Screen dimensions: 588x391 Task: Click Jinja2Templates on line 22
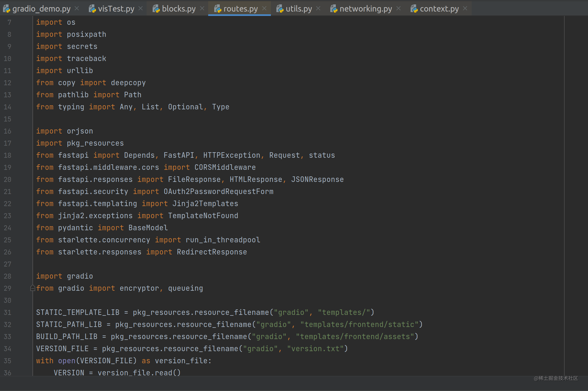click(x=205, y=204)
